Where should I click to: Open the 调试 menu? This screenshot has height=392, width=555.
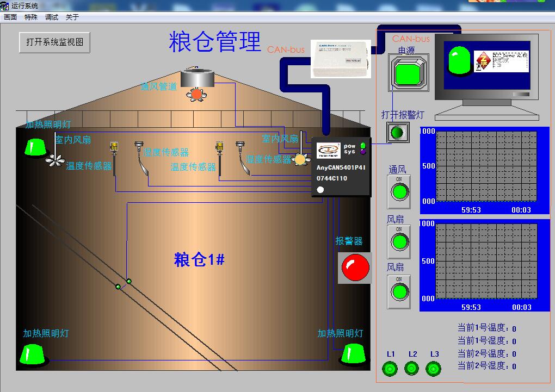51,17
